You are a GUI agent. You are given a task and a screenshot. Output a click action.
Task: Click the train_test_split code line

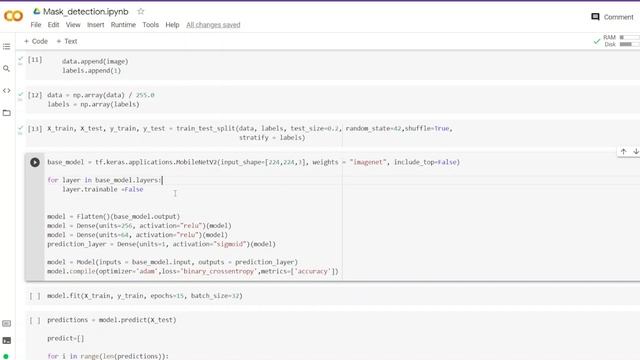tap(250, 129)
